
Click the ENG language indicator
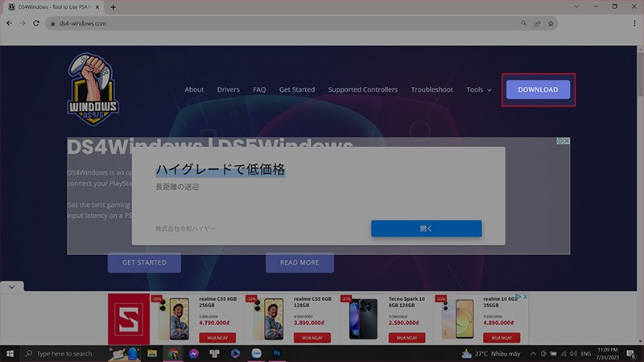586,353
